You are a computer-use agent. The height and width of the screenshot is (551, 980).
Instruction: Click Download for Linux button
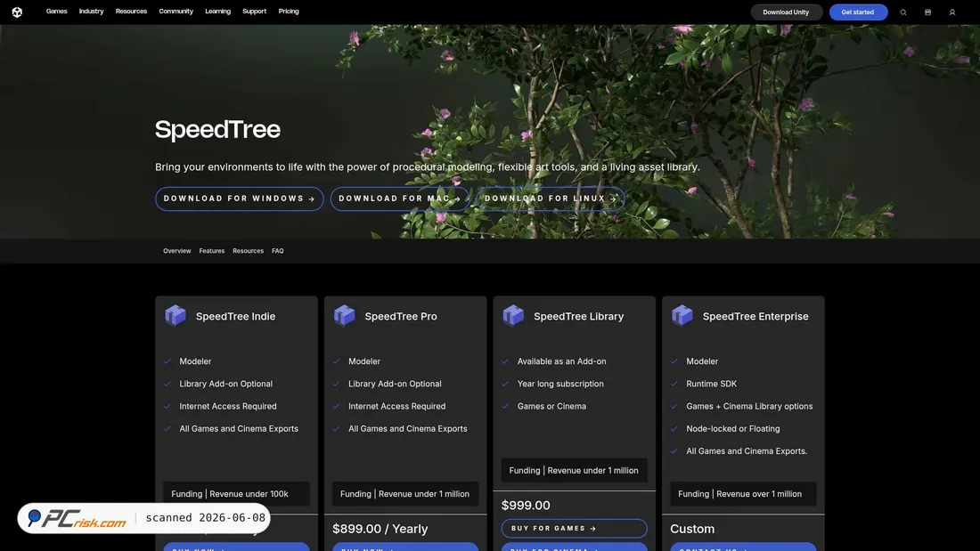click(x=551, y=199)
